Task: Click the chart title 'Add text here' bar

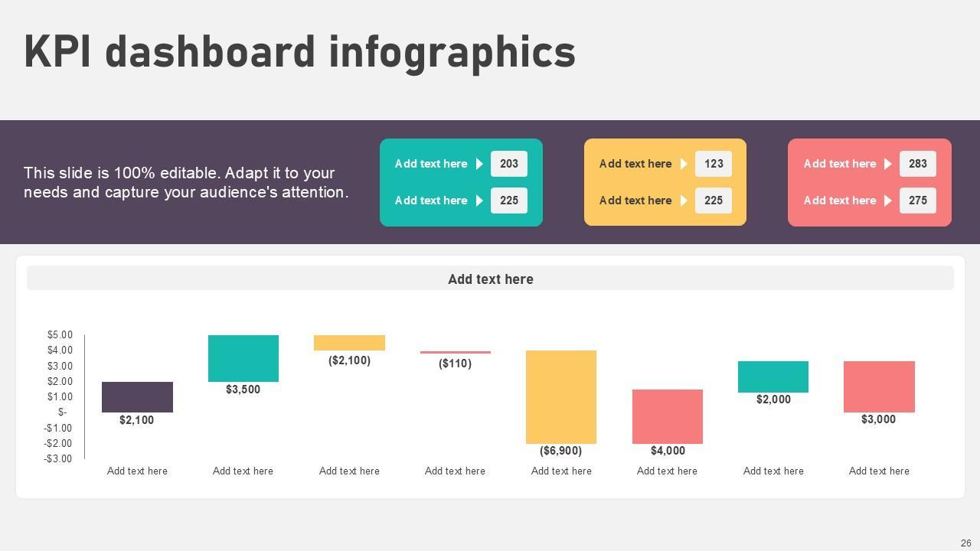Action: point(490,279)
